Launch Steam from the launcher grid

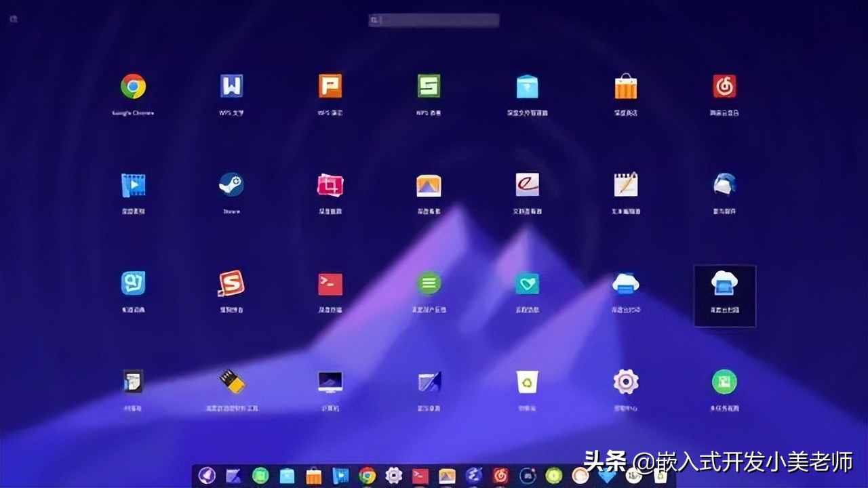pyautogui.click(x=231, y=184)
